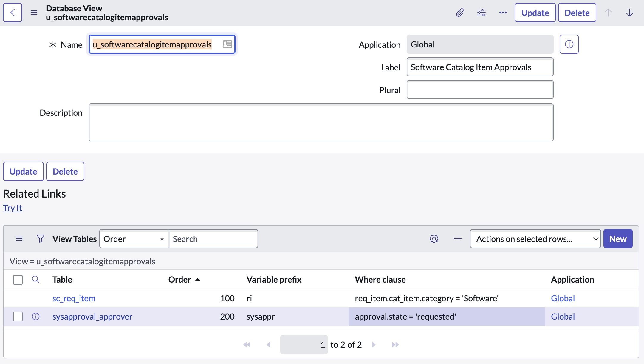
Task: Toggle the View Tables filter funnel
Action: point(40,239)
